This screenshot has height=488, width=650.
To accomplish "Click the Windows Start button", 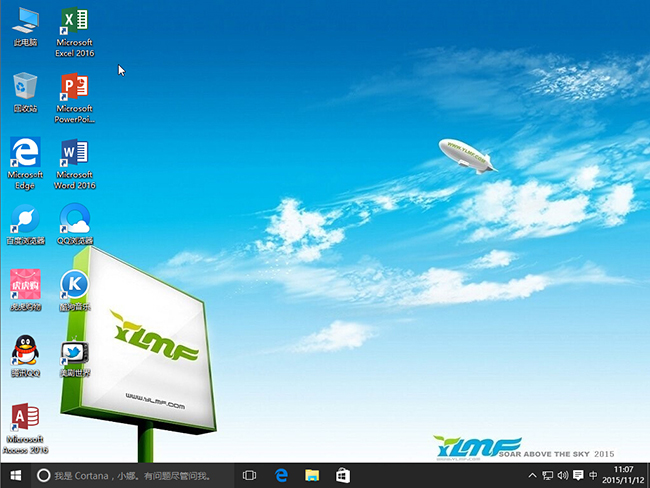I will pos(15,475).
